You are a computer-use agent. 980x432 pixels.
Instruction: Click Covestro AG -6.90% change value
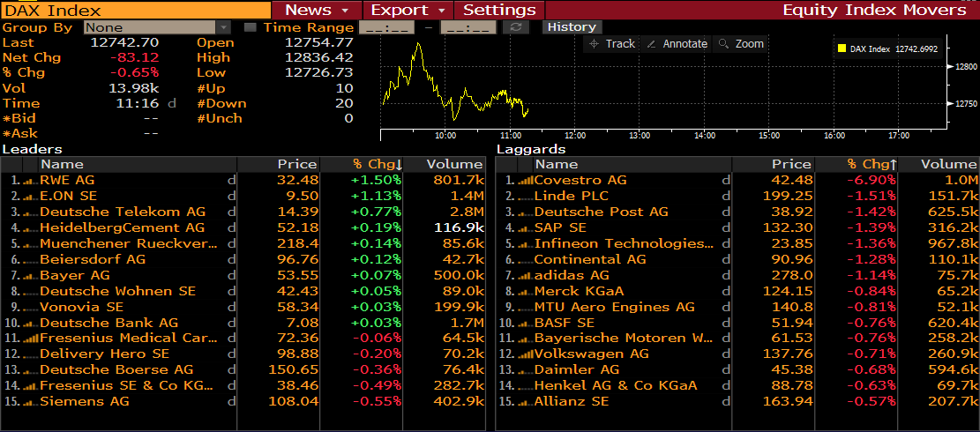870,181
